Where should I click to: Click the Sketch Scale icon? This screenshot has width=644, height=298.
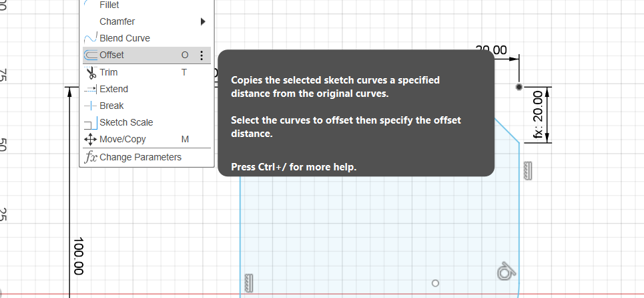click(x=90, y=123)
